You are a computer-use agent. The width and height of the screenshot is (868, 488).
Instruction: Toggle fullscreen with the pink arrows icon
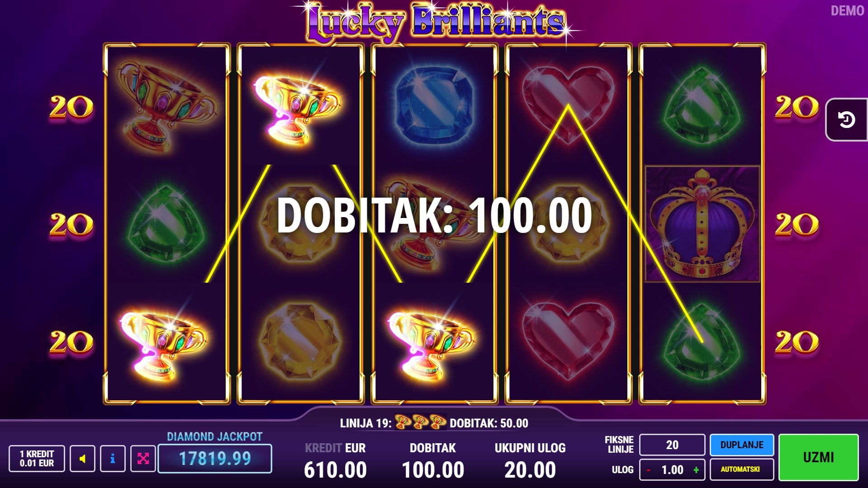point(143,459)
